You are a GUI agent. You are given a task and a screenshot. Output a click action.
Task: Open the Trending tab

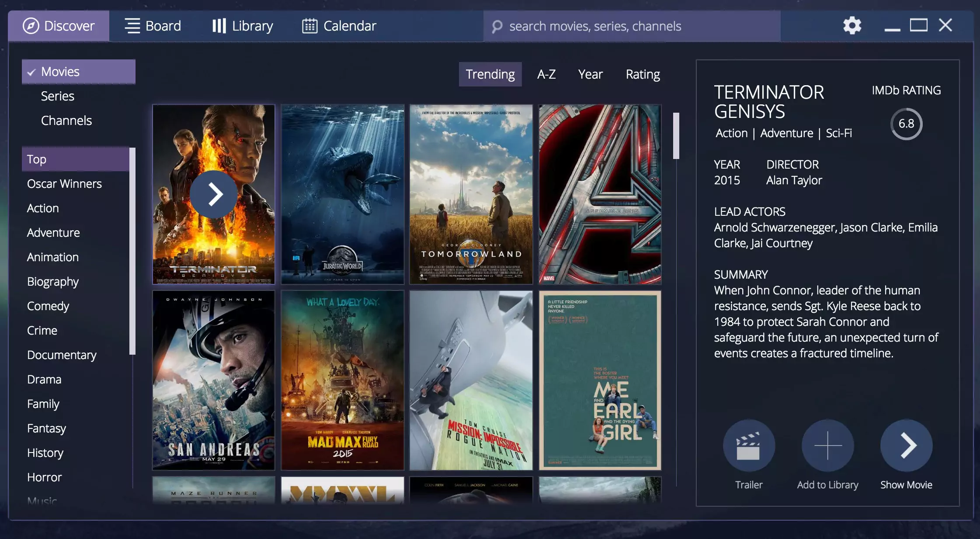tap(490, 74)
